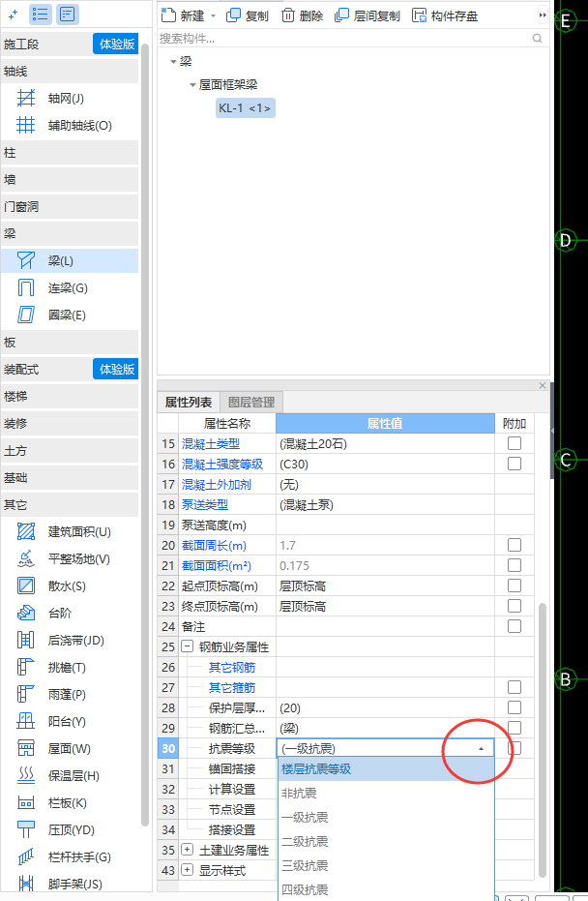The image size is (588, 901).
Task: Click the 构件存盘 save component button
Action: coord(445,15)
